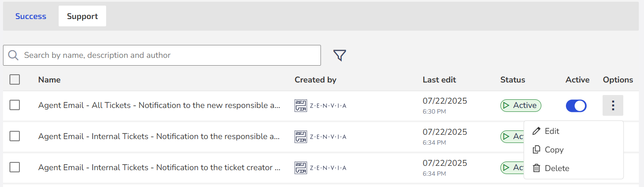Toggle off the first automation's Active switch

click(576, 105)
